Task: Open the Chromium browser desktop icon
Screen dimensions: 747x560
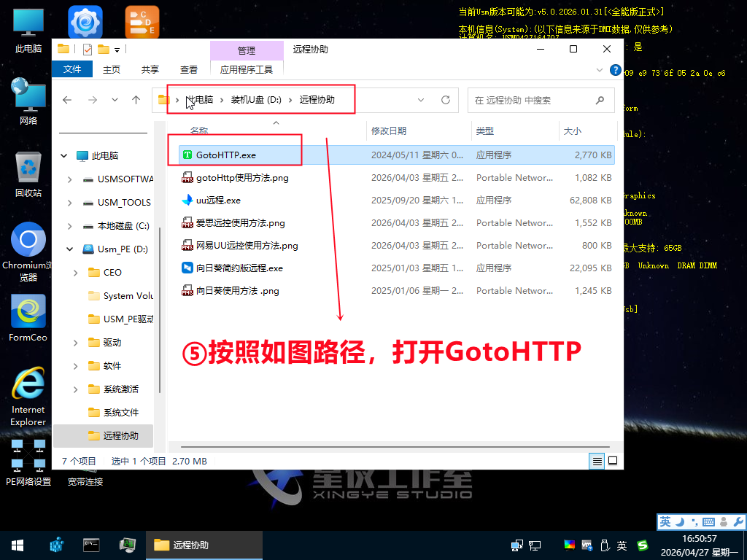Action: point(28,241)
